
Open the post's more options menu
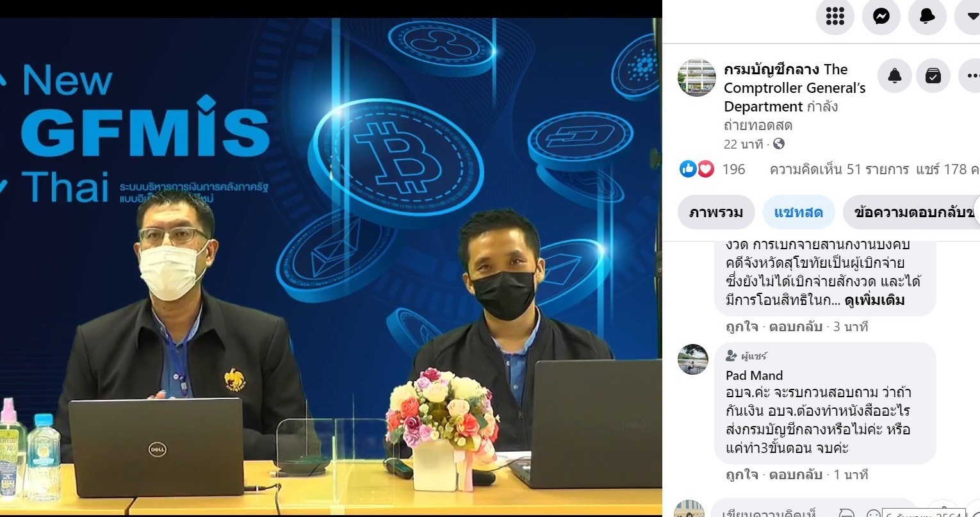(970, 76)
